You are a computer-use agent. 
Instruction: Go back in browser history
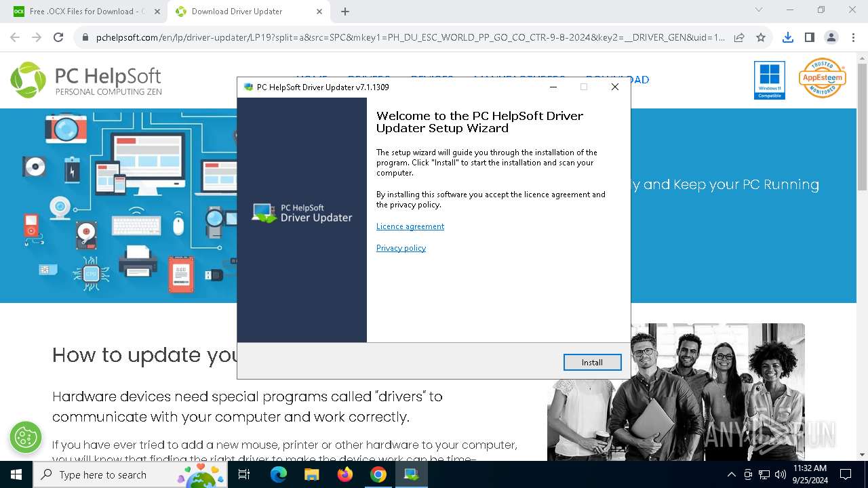pos(15,37)
